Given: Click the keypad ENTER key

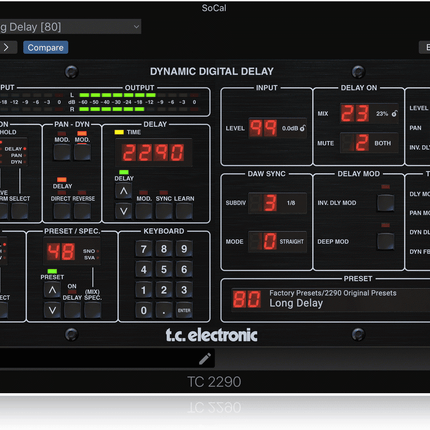Looking at the screenshot, I should (x=184, y=310).
